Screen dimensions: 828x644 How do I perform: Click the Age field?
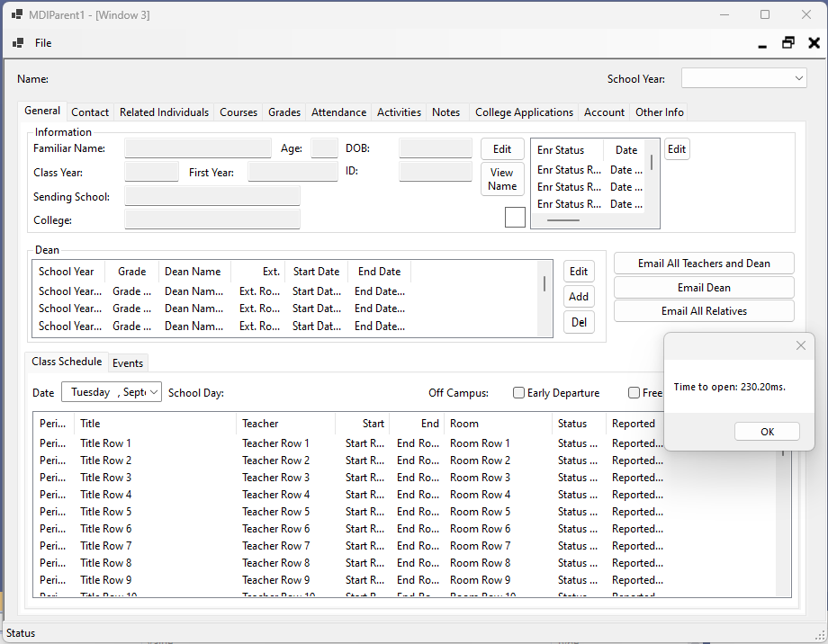coord(324,148)
